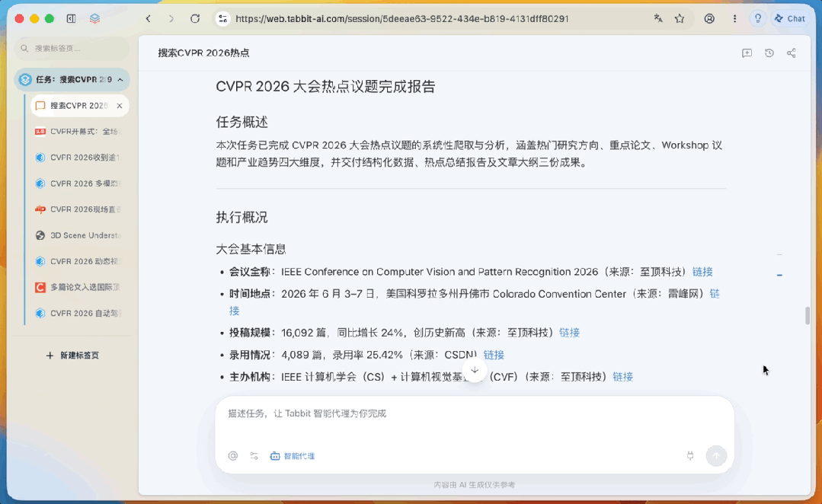822x504 pixels.
Task: Open the user profile icon
Action: pos(709,19)
